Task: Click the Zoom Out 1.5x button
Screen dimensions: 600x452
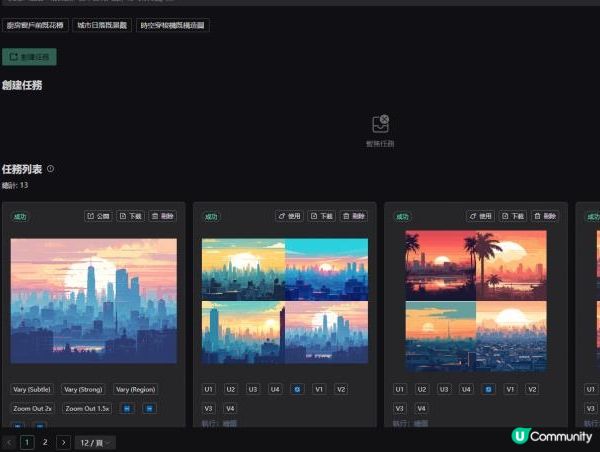Action: click(x=87, y=408)
